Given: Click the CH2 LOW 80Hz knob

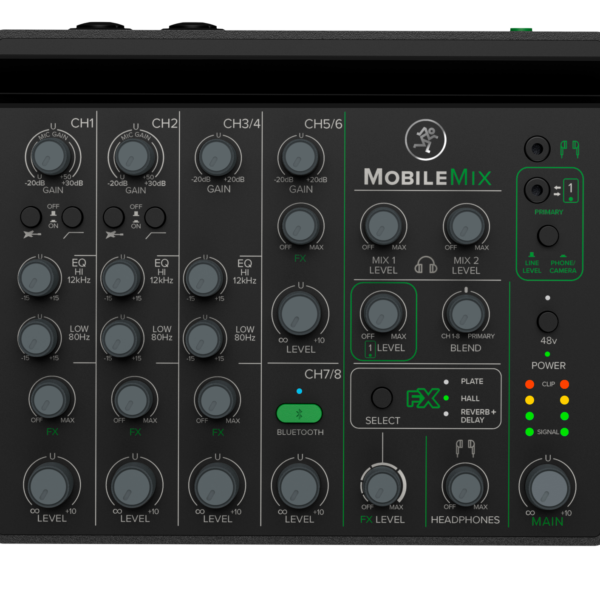Looking at the screenshot, I should tap(122, 338).
